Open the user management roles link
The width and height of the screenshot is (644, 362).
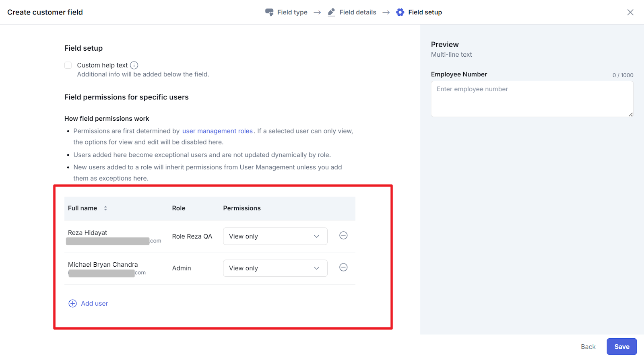[217, 131]
